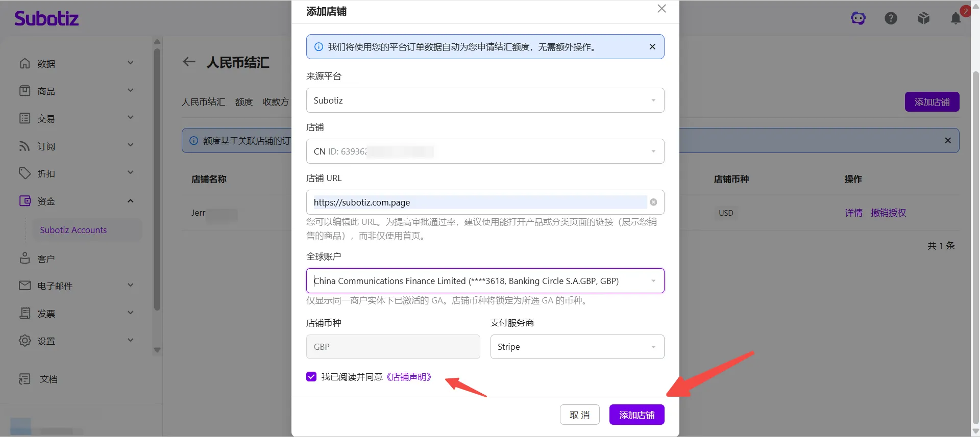This screenshot has height=437, width=980.
Task: Expand the 发票 sidebar menu chevron
Action: (130, 313)
